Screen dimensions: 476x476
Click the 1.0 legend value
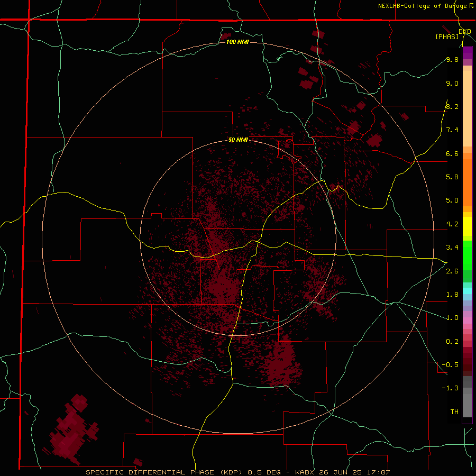[x=452, y=318]
